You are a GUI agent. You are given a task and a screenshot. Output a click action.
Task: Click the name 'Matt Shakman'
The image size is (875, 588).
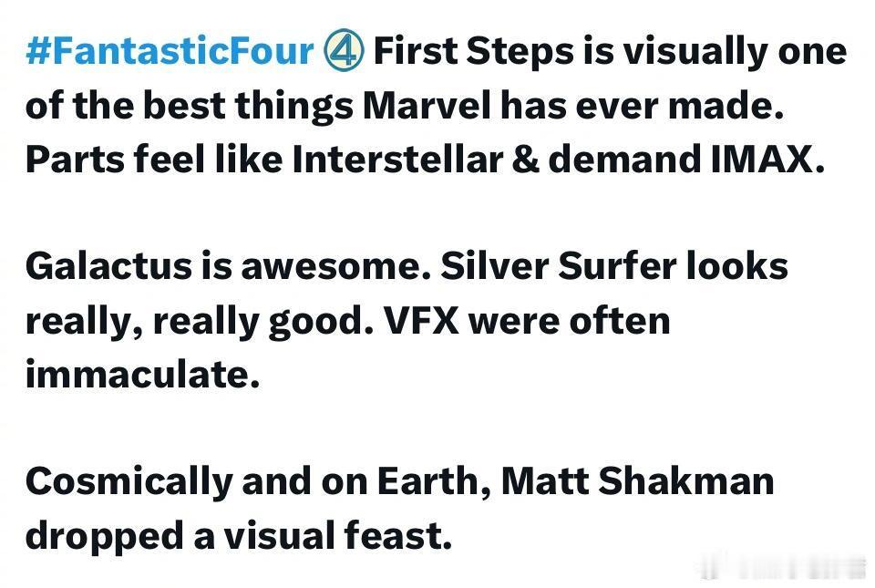point(638,480)
